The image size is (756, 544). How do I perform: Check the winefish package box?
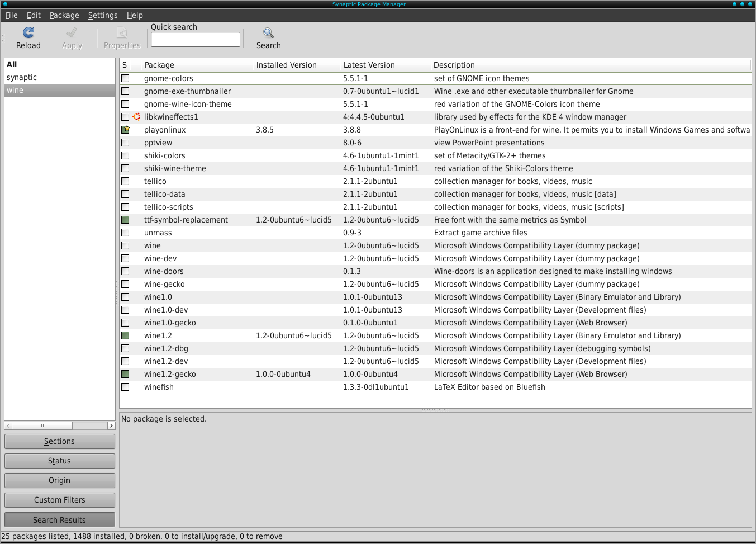125,387
